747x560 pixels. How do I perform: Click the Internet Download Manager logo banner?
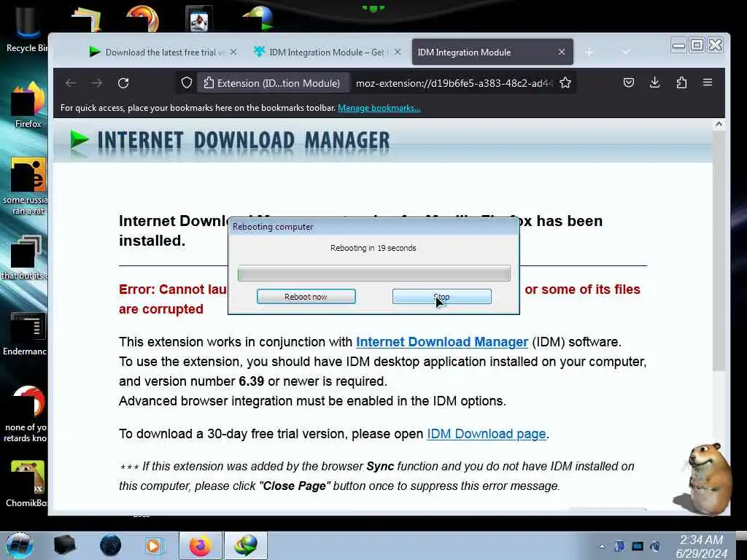[x=230, y=141]
